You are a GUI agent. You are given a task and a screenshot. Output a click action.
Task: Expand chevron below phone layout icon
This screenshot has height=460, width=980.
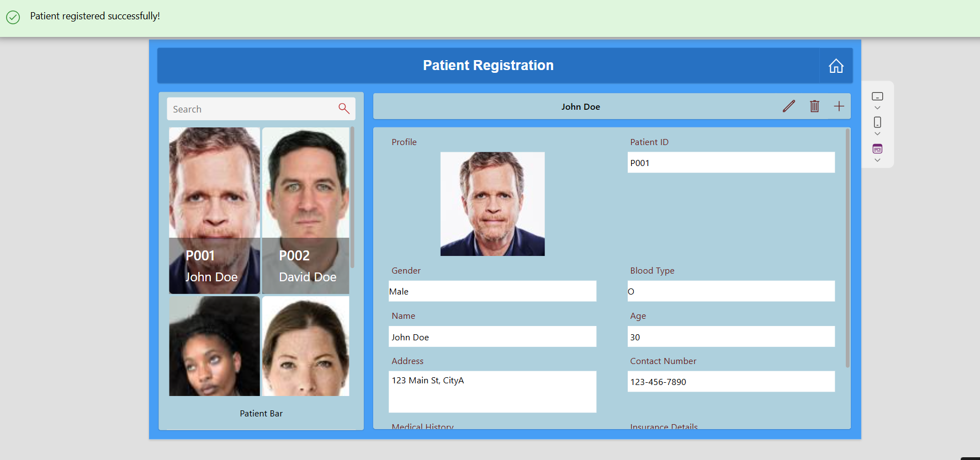(x=877, y=134)
